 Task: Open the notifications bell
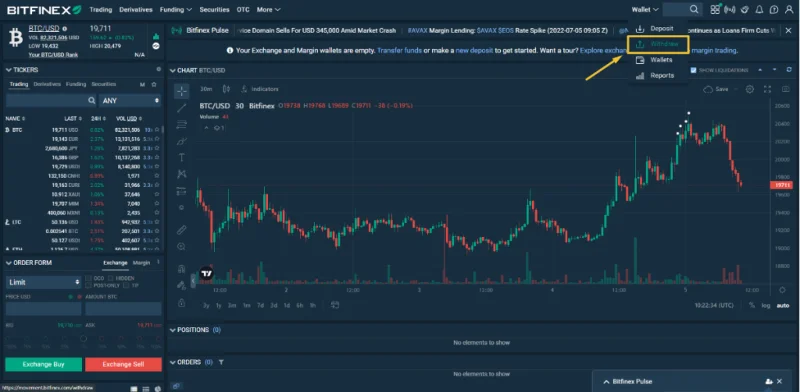pyautogui.click(x=760, y=9)
